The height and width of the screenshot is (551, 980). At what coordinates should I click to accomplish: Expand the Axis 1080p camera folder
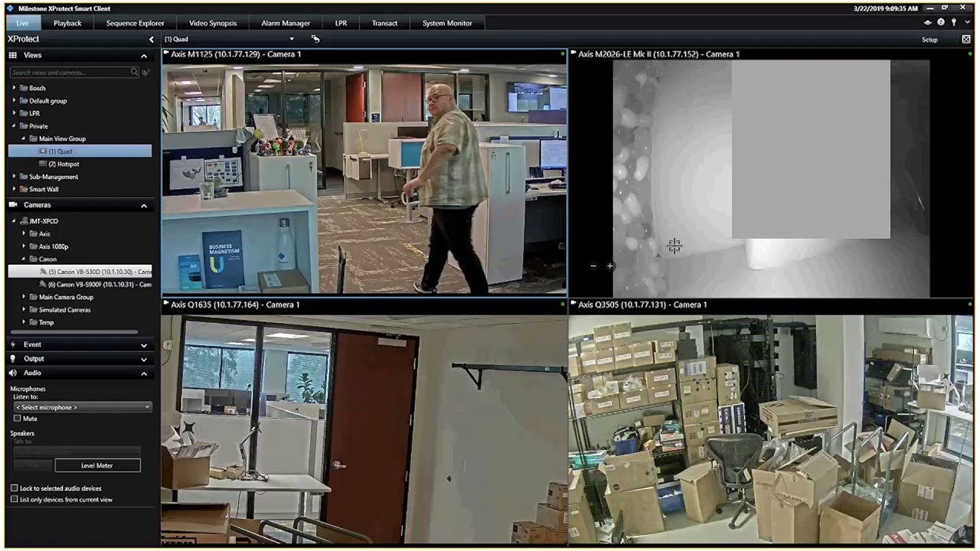tap(23, 246)
